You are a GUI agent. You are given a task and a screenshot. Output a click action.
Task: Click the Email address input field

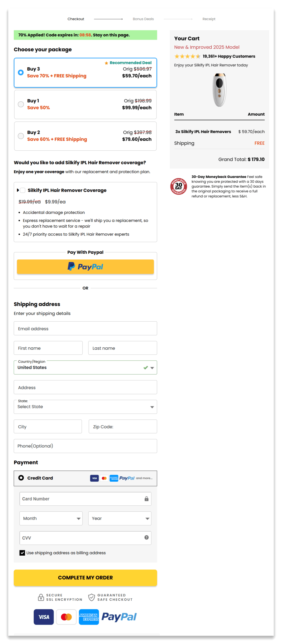[x=85, y=328]
